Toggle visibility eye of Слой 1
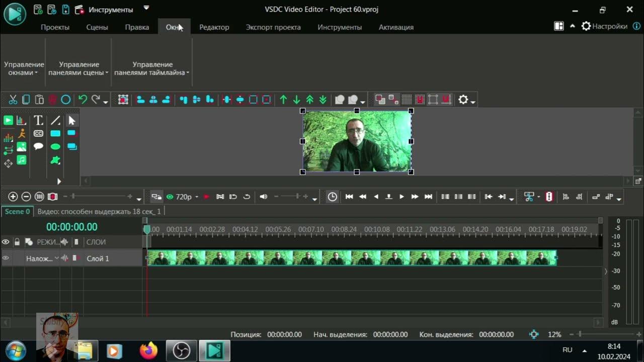Image resolution: width=644 pixels, height=362 pixels. click(6, 258)
